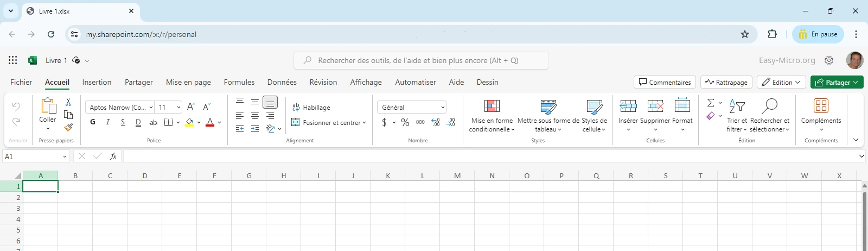Click the thousands separator 000 icon
868x251 pixels.
click(x=420, y=123)
